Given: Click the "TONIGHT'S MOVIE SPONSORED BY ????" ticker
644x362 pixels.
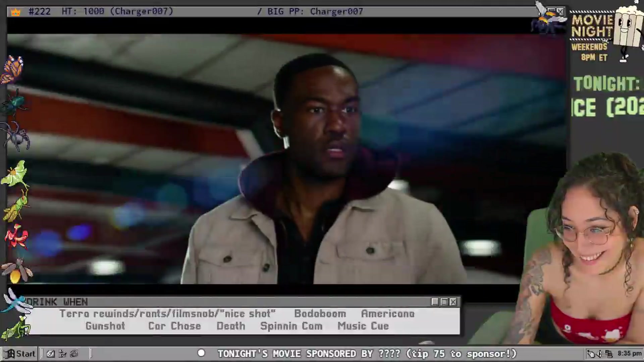Looking at the screenshot, I should click(309, 354).
